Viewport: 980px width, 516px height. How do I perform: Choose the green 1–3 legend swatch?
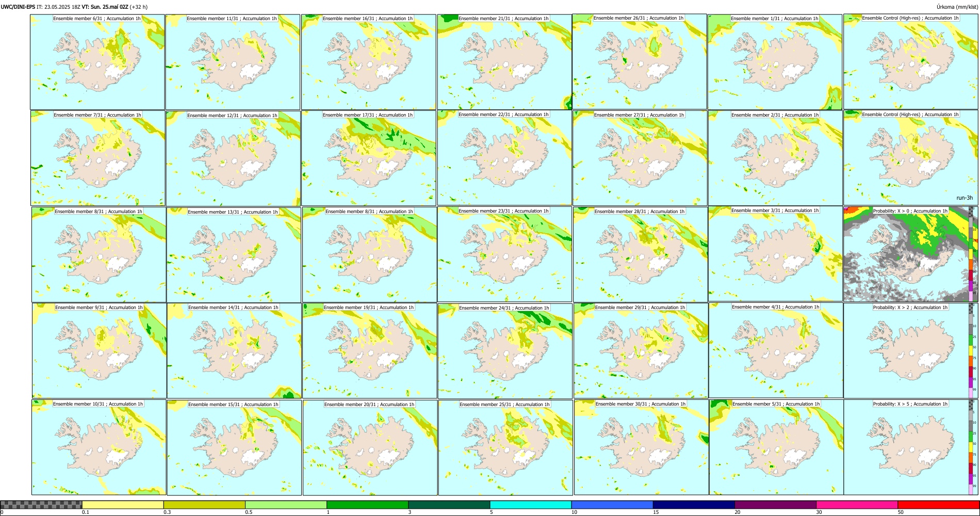pos(367,505)
